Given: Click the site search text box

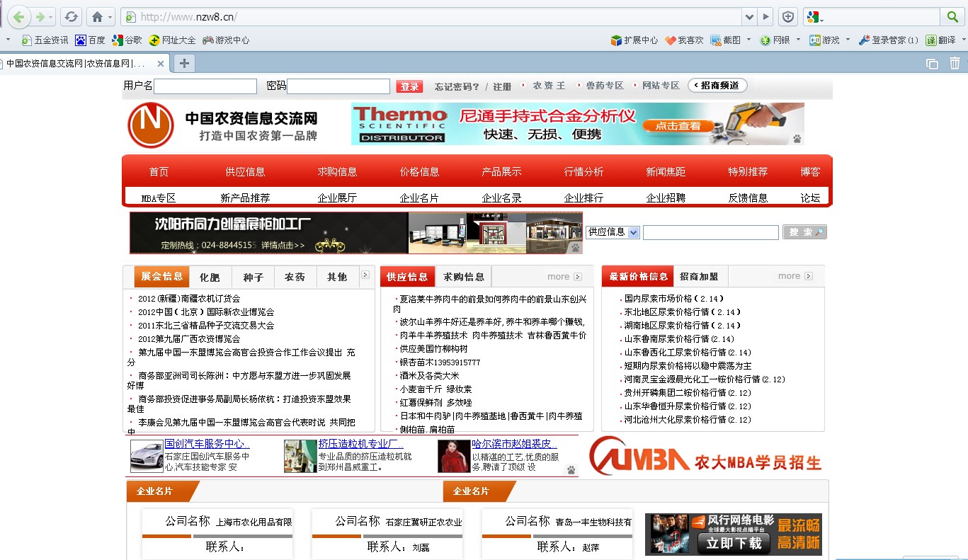Looking at the screenshot, I should tap(711, 232).
